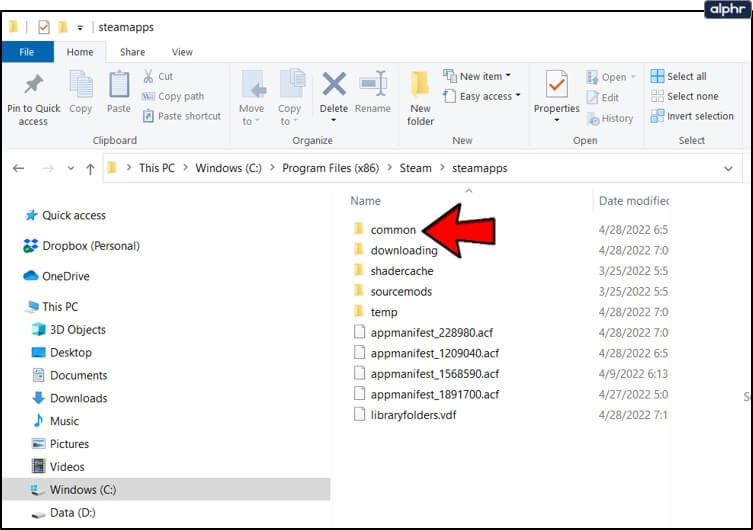Open the quick access toolbar customize arrow
The height and width of the screenshot is (530, 753).
[80, 28]
